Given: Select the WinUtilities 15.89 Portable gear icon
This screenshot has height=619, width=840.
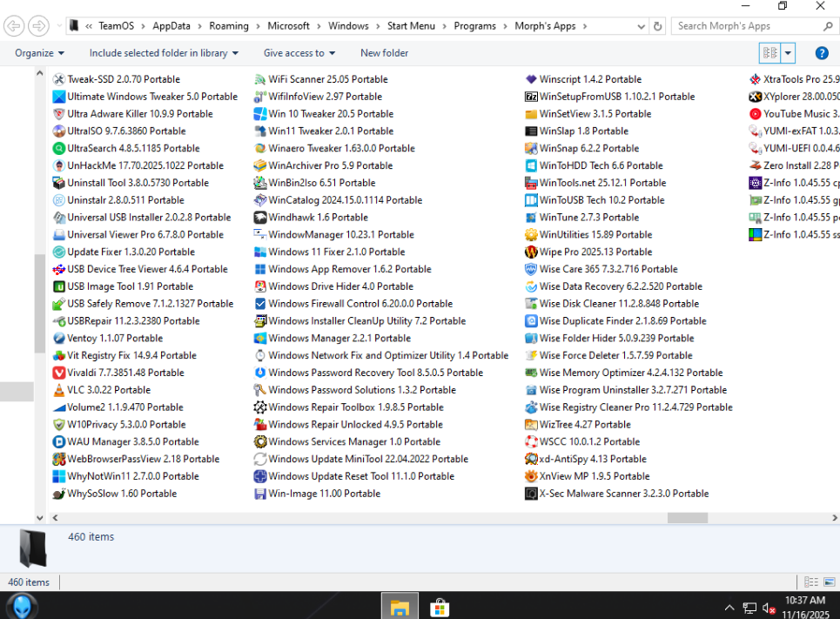Looking at the screenshot, I should [x=531, y=235].
